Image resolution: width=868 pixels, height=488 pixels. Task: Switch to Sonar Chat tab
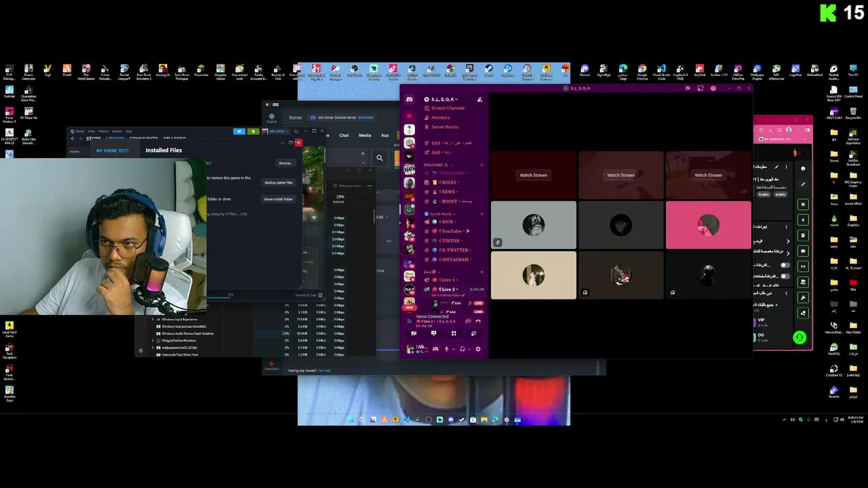click(344, 136)
